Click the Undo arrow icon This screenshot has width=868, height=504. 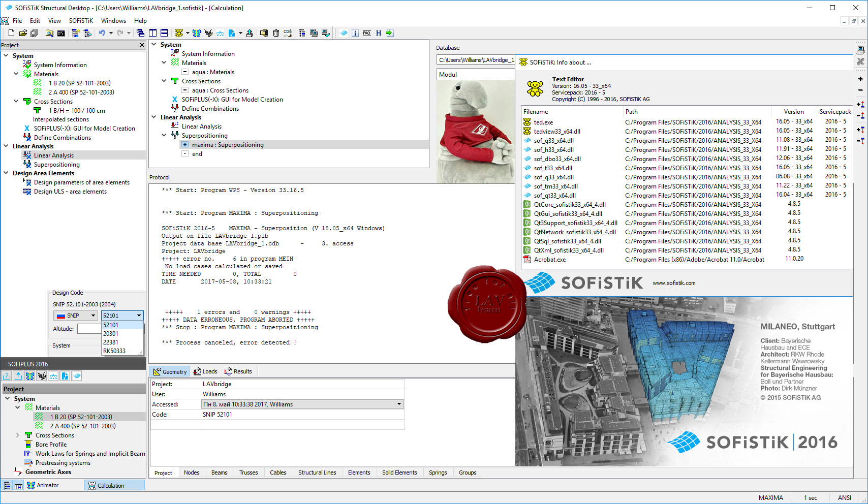coord(102,33)
